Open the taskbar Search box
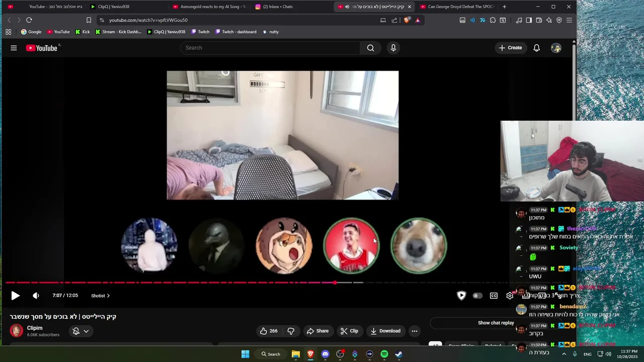Viewport: 644px width, 362px height. 271,354
